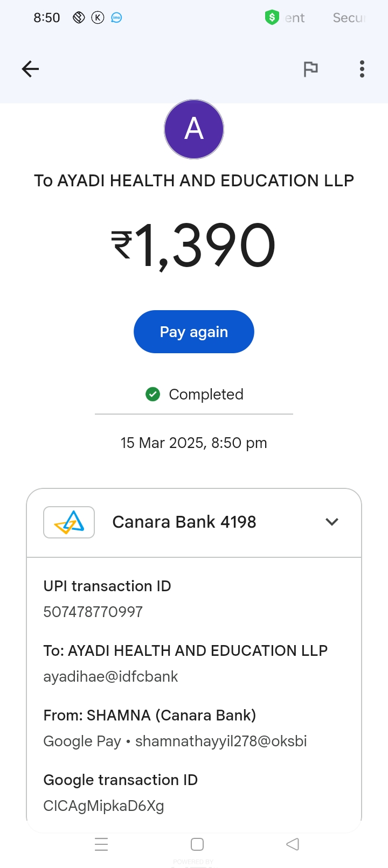Tap the ₹1,390 payment amount
The image size is (388, 868).
point(194,246)
